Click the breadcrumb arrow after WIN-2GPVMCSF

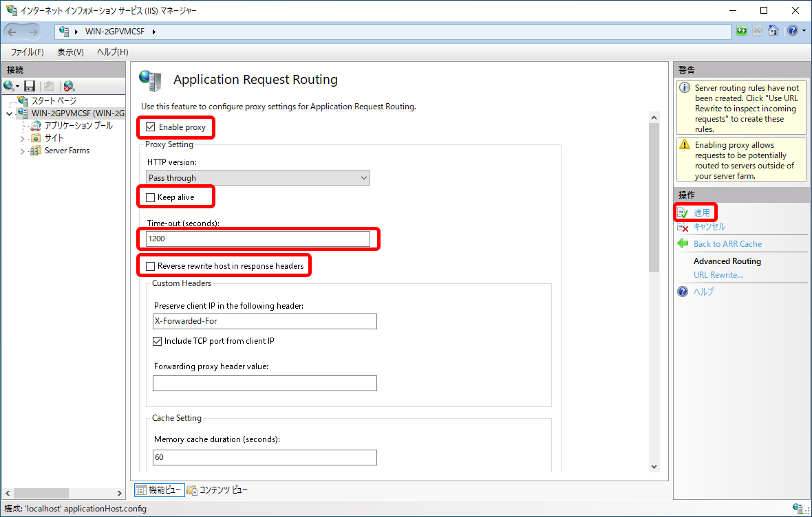tap(154, 32)
